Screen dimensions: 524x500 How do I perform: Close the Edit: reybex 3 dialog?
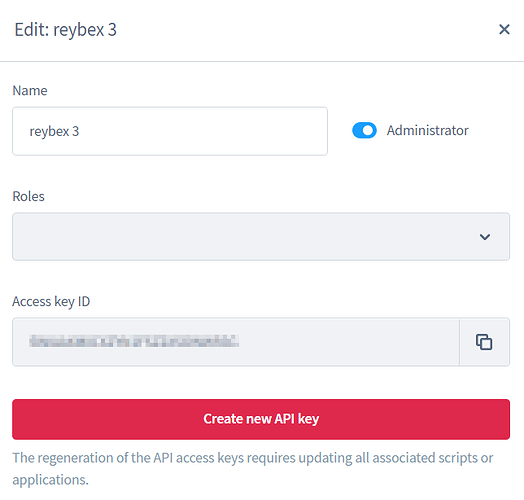pos(504,29)
